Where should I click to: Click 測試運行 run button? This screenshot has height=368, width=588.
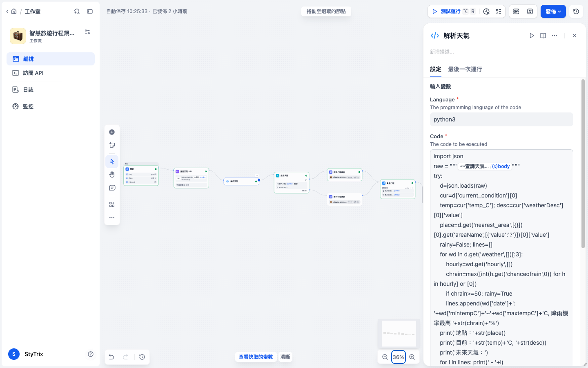tap(446, 11)
